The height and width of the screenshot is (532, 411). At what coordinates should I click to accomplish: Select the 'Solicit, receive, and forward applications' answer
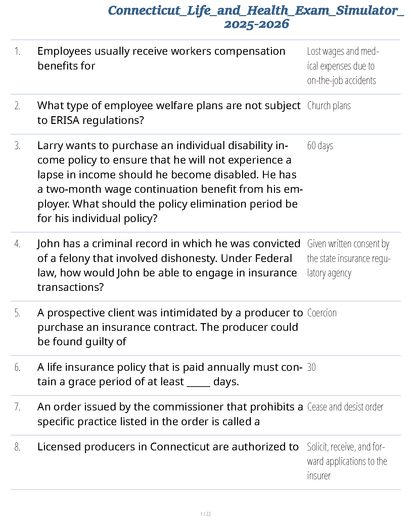[x=347, y=461]
